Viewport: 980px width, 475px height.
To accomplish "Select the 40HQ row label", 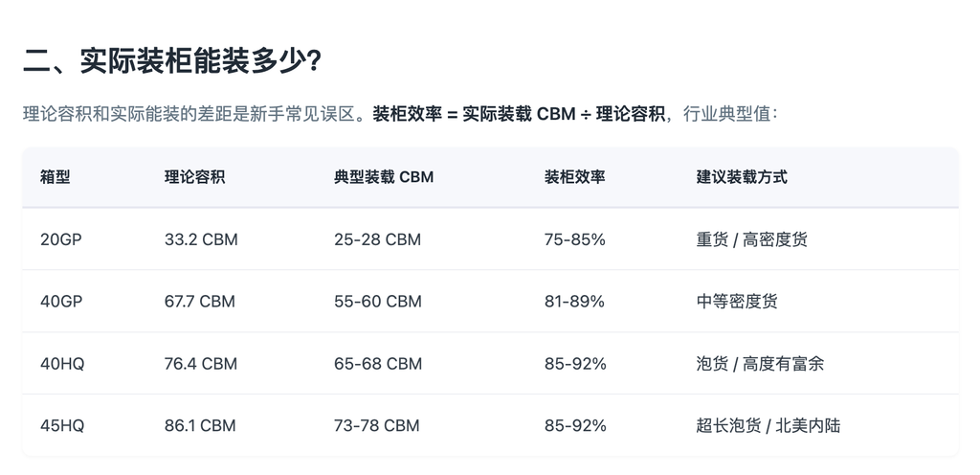I will pos(62,364).
